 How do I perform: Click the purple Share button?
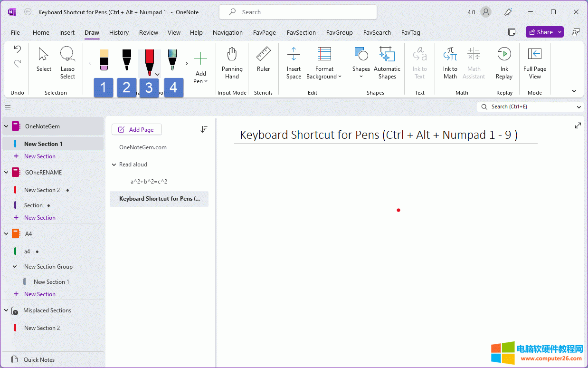[541, 32]
